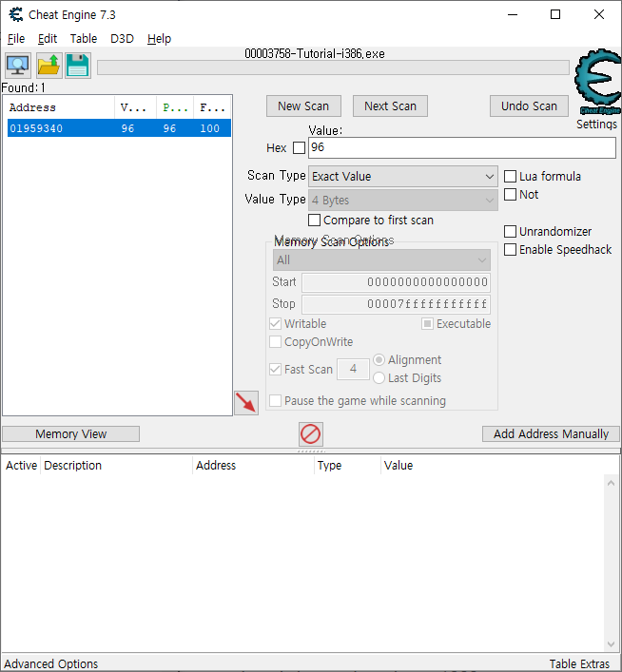622x672 pixels.
Task: Open the File menu
Action: pos(16,39)
